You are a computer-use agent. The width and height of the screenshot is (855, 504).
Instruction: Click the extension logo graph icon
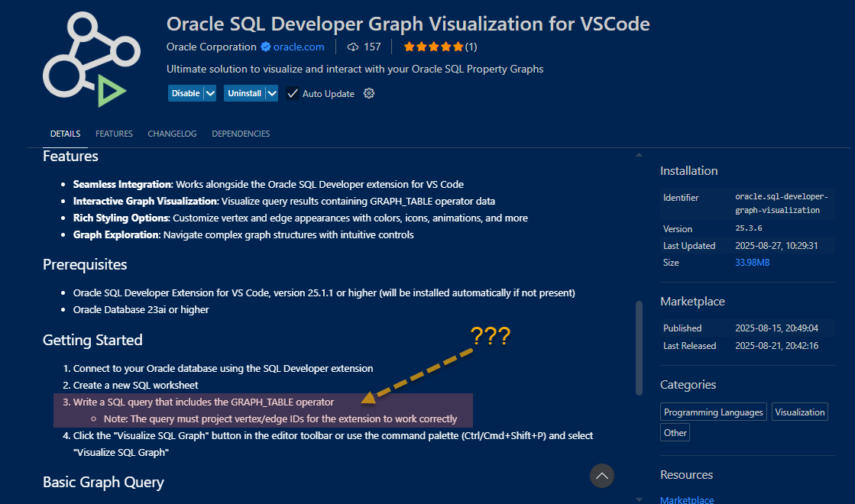(x=92, y=59)
